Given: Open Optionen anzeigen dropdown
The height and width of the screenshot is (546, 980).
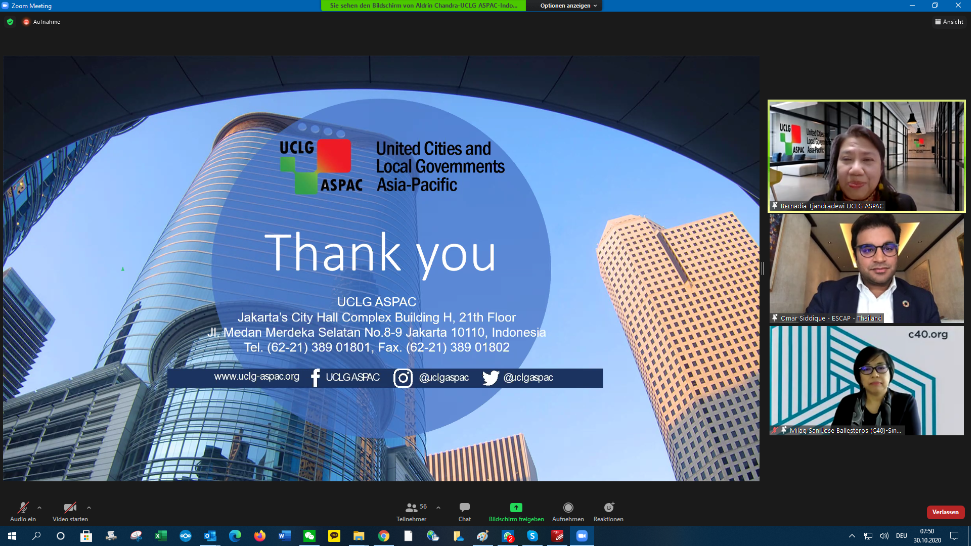Looking at the screenshot, I should [568, 6].
